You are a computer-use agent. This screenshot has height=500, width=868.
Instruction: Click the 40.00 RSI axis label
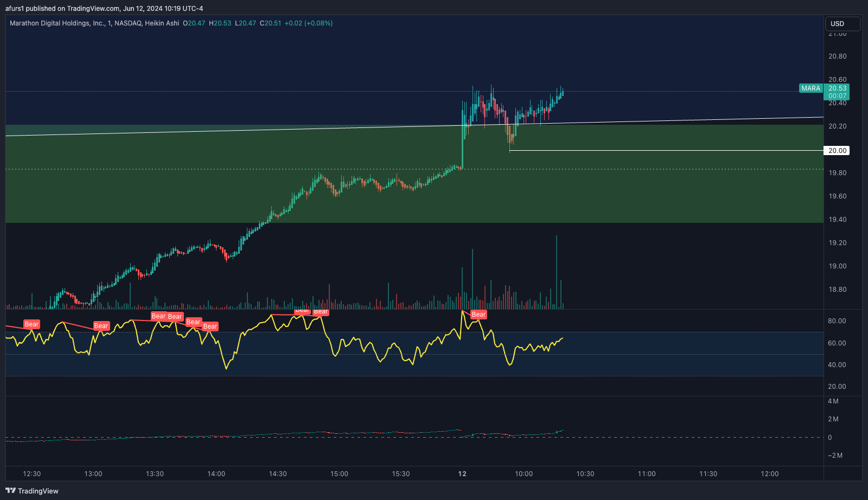[x=837, y=365]
